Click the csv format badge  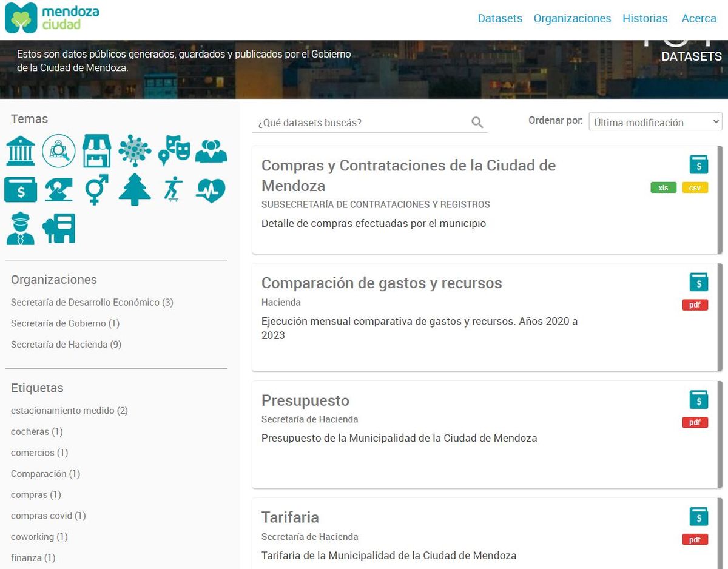coord(695,188)
